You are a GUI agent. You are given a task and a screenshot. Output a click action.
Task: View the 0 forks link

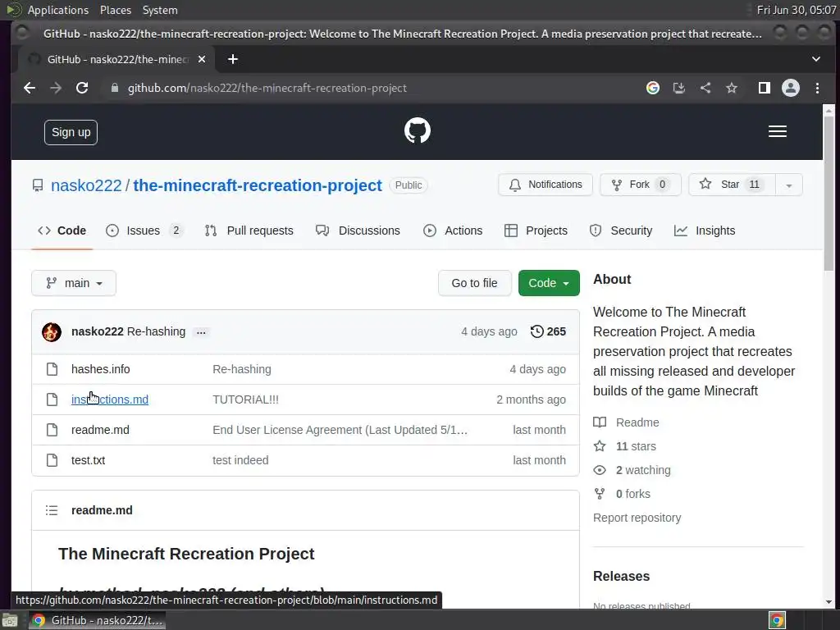pyautogui.click(x=622, y=494)
